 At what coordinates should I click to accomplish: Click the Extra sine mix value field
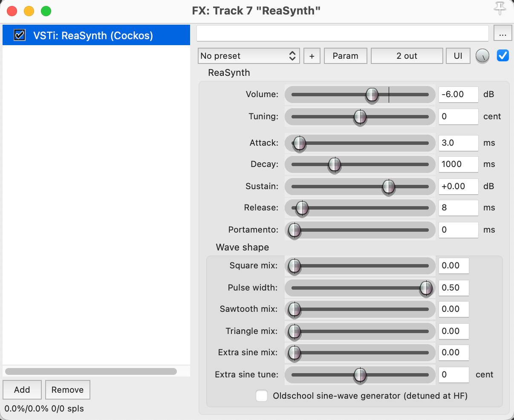454,352
